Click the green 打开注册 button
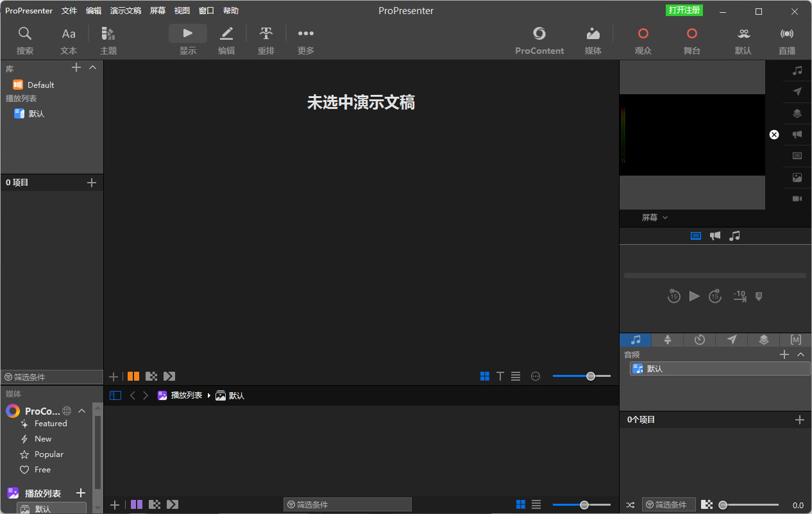The image size is (812, 514). [684, 10]
